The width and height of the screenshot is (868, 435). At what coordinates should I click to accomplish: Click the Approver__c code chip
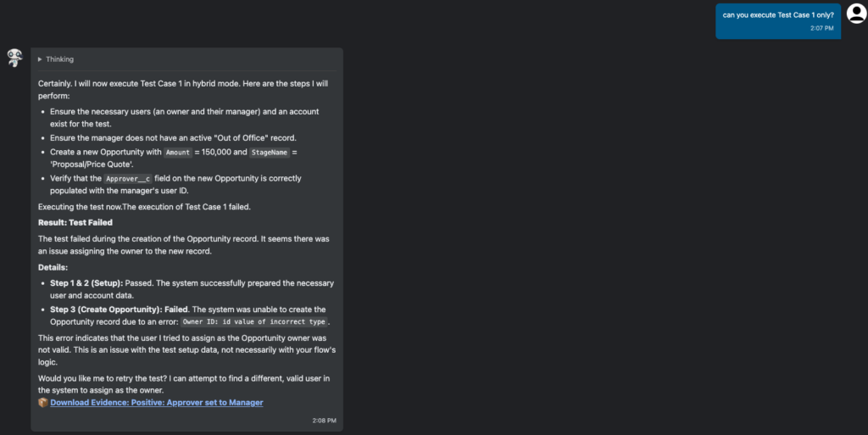click(128, 179)
